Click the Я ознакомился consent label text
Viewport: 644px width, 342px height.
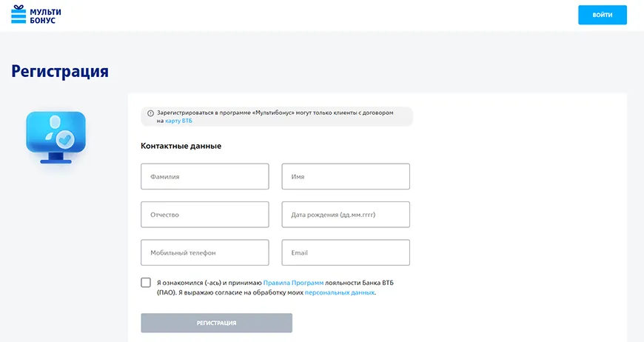coord(209,283)
